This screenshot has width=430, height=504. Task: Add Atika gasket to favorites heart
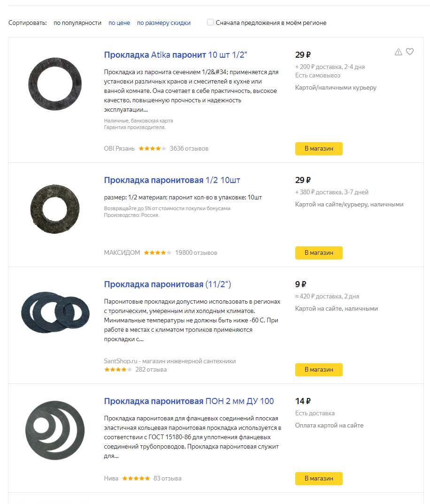point(410,52)
